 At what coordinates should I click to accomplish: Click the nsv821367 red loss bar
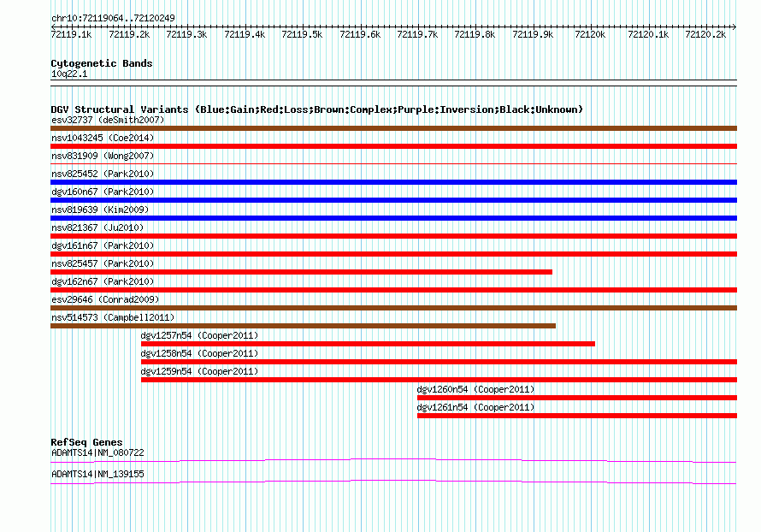coord(393,236)
